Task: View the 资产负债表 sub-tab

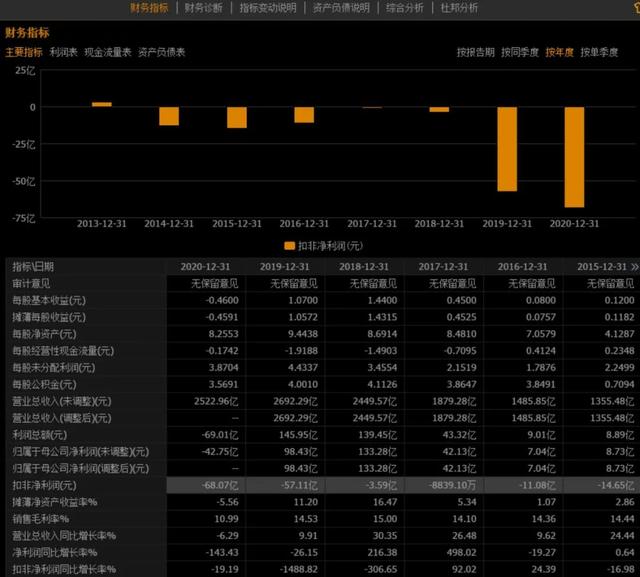Action: point(161,52)
